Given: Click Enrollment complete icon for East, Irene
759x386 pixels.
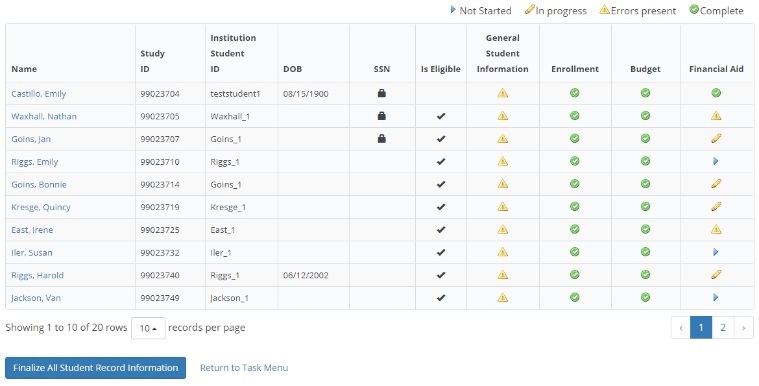Looking at the screenshot, I should (575, 229).
